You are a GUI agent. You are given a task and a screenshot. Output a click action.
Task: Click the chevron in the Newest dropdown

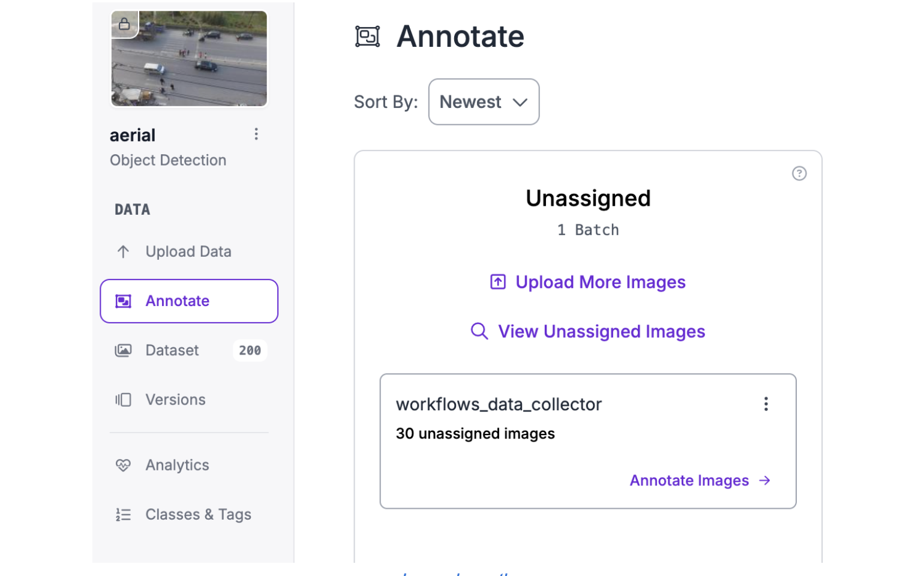(x=520, y=103)
